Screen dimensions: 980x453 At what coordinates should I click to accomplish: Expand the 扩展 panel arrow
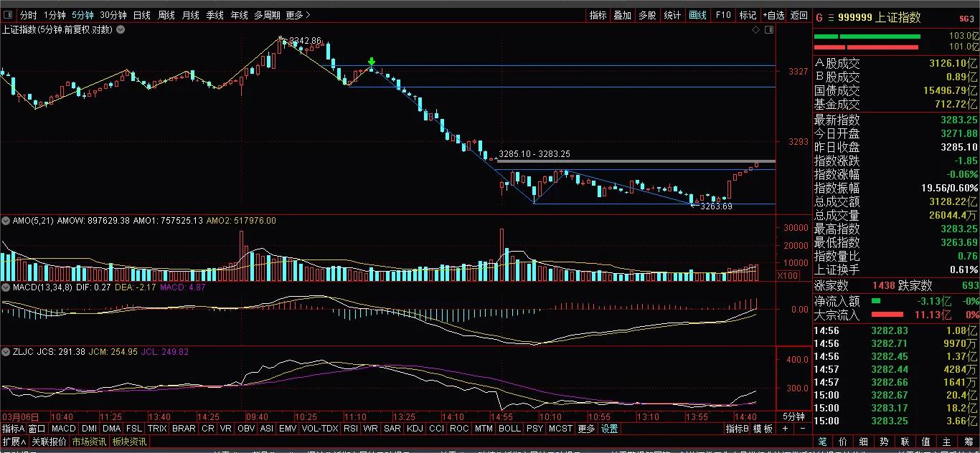pyautogui.click(x=14, y=442)
